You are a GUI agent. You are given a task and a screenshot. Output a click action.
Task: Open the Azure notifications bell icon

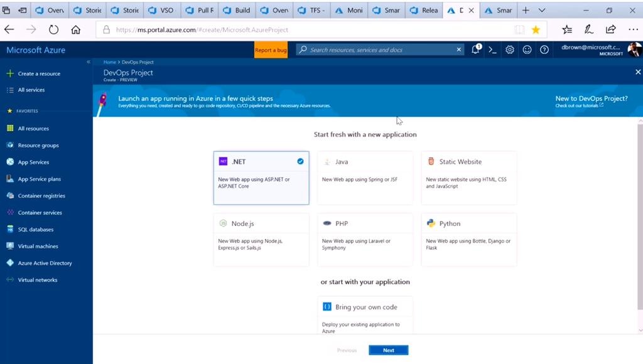click(x=475, y=50)
